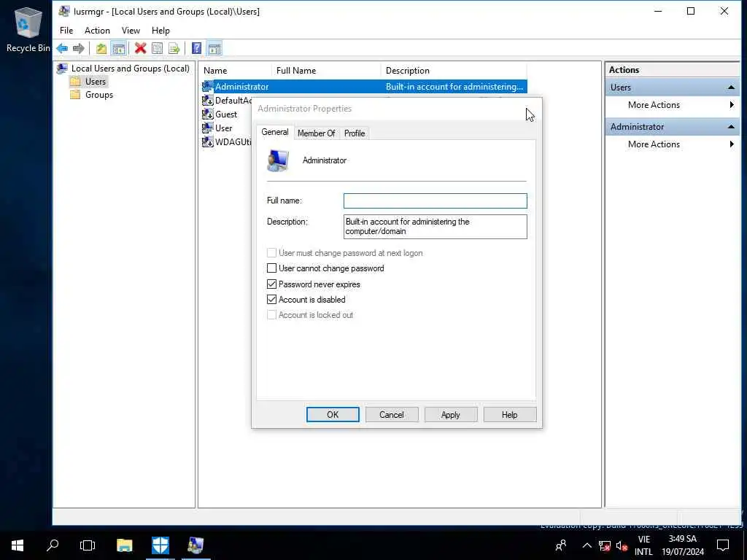Open the Help menu

tap(160, 31)
